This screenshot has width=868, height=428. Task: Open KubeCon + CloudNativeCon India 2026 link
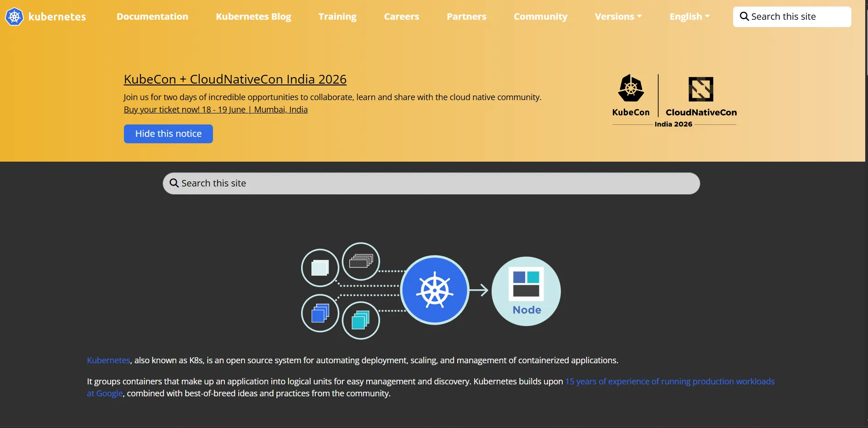click(x=235, y=79)
